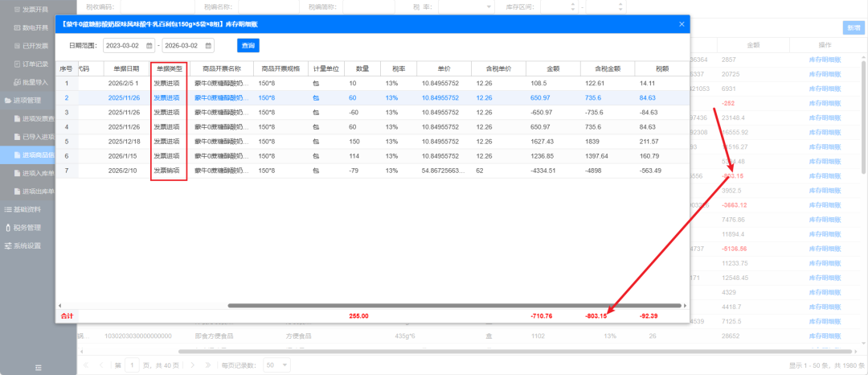Click the quantity cell showing -79
This screenshot has height=375, width=868.
pyautogui.click(x=362, y=171)
